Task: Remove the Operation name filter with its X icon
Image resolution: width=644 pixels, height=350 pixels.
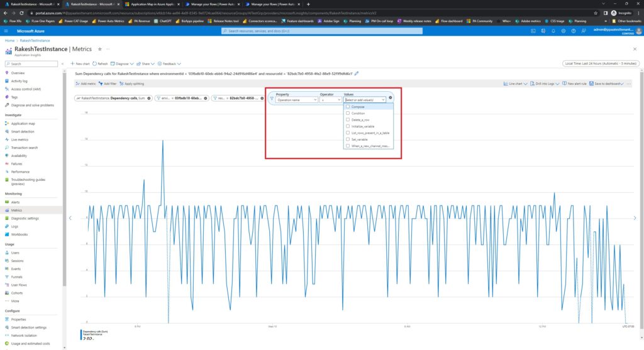Action: pyautogui.click(x=391, y=98)
